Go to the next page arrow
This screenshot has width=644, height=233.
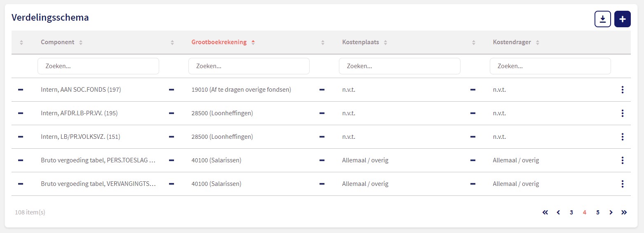tap(611, 212)
